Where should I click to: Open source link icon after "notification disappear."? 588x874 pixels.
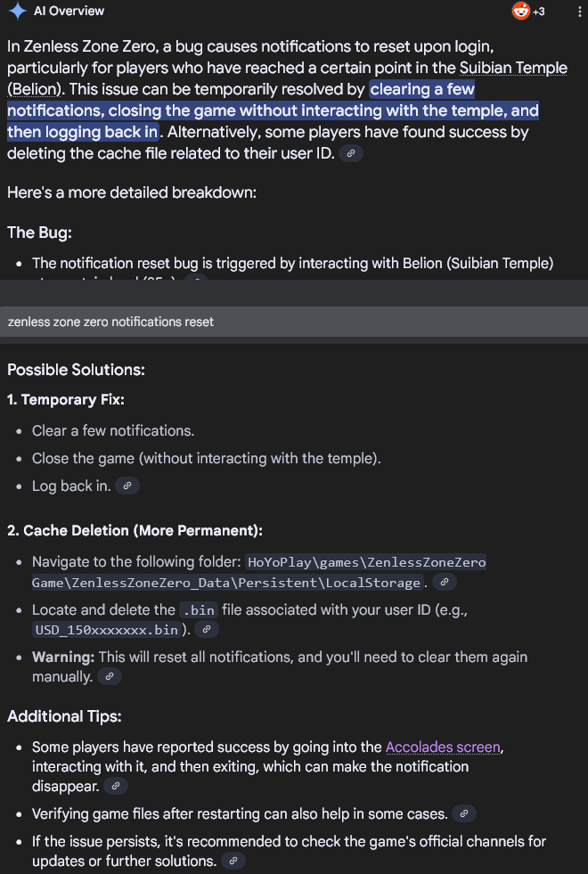(116, 787)
